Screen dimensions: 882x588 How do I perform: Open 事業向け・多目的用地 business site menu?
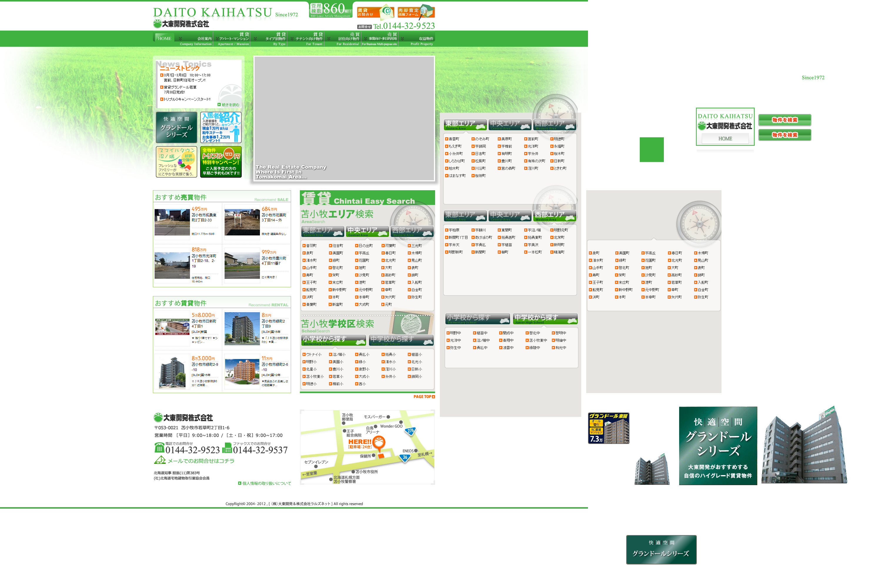pyautogui.click(x=380, y=39)
